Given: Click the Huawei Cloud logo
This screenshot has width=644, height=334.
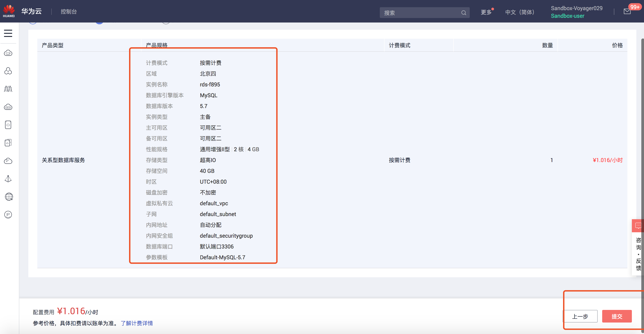Looking at the screenshot, I should [9, 11].
